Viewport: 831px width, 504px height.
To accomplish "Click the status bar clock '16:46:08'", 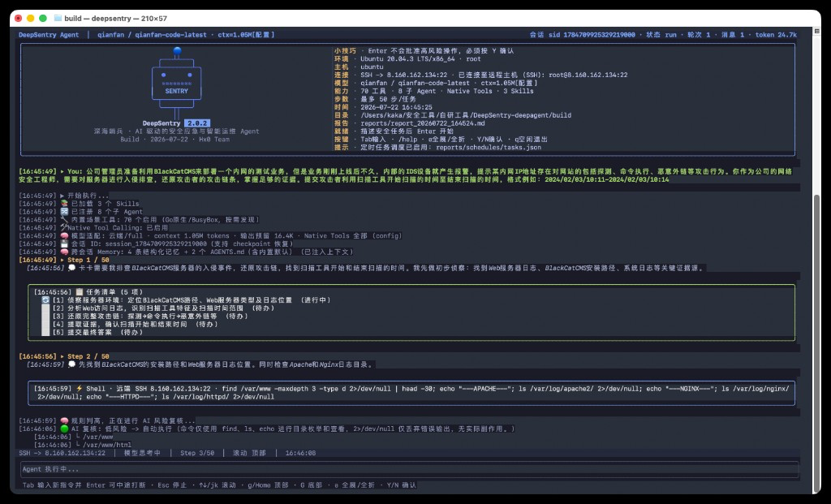I will pos(300,453).
